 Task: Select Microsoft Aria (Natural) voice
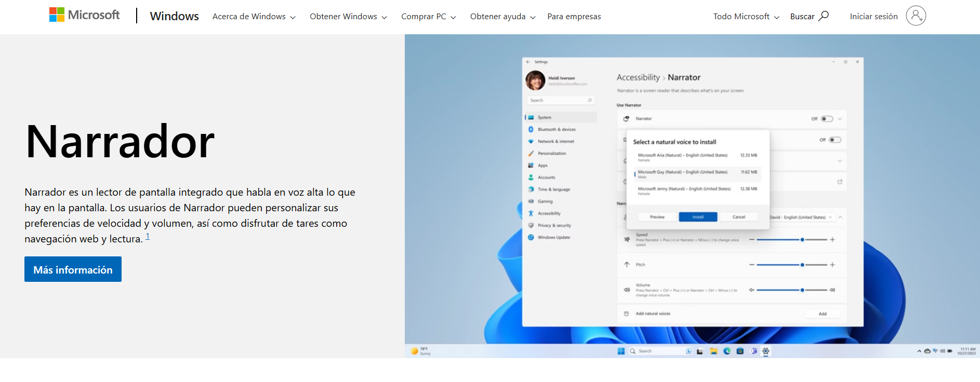(x=697, y=157)
